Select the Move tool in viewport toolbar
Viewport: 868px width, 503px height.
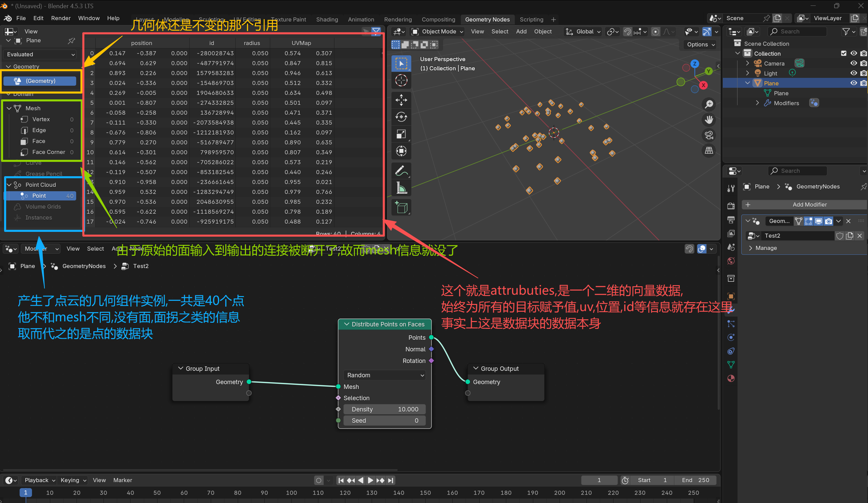[401, 100]
